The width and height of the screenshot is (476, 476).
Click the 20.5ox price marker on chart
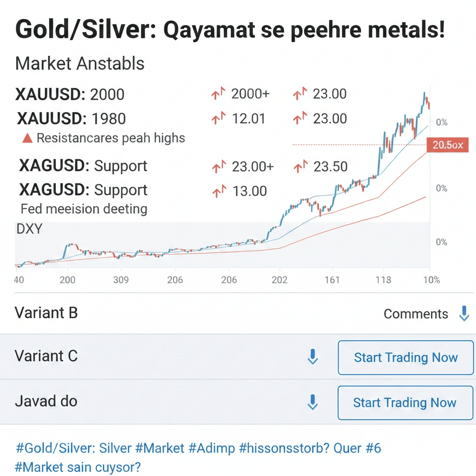coord(447,145)
